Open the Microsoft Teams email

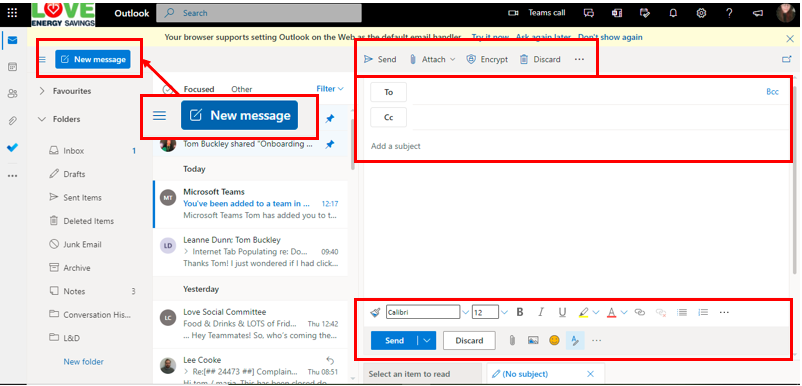[x=250, y=204]
